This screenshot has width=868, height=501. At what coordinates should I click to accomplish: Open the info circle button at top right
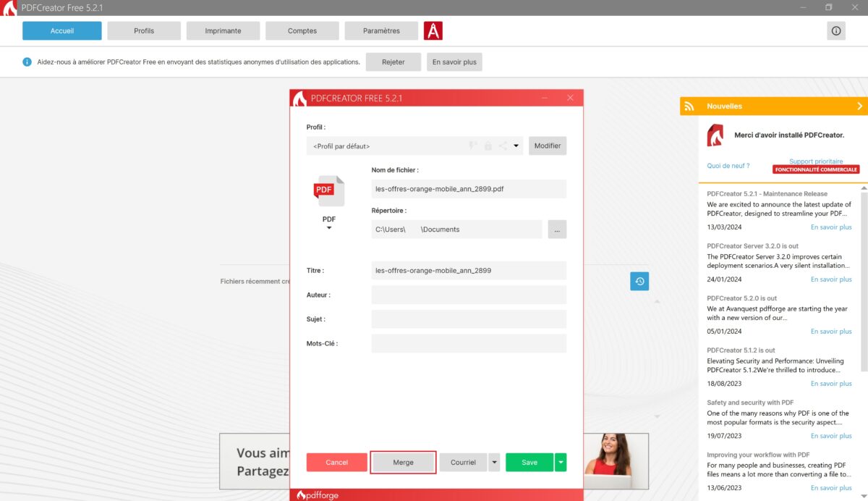(836, 31)
